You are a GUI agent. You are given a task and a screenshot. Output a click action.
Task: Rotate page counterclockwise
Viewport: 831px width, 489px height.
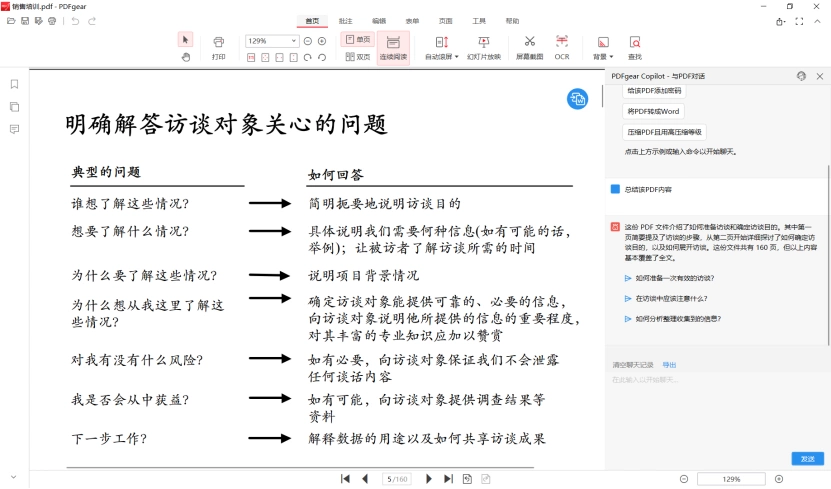(322, 57)
